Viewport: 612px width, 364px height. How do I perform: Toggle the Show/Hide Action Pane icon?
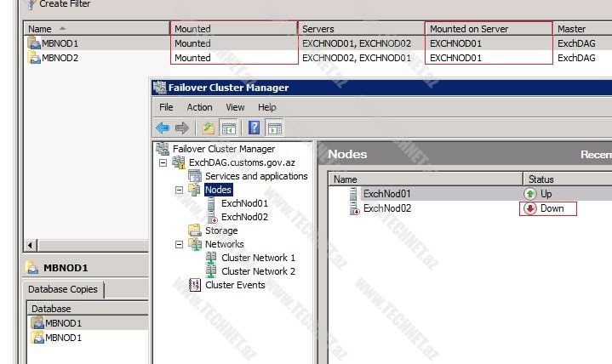[x=274, y=128]
